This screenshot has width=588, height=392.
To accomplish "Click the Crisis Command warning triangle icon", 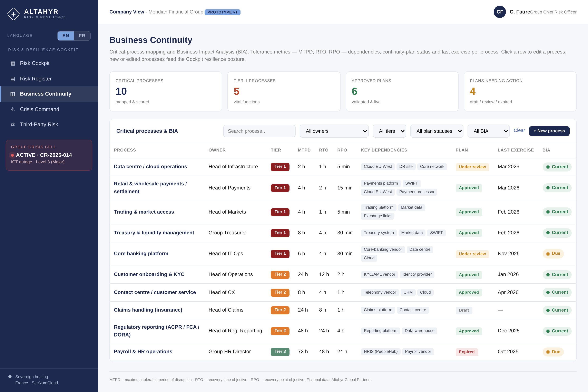I will (13, 109).
